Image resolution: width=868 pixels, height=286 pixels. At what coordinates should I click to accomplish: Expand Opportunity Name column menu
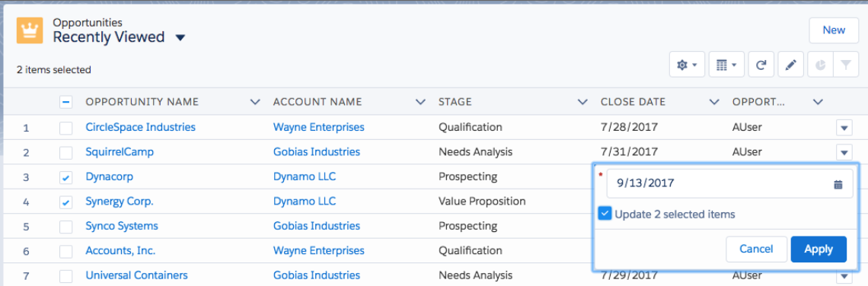coord(254,102)
